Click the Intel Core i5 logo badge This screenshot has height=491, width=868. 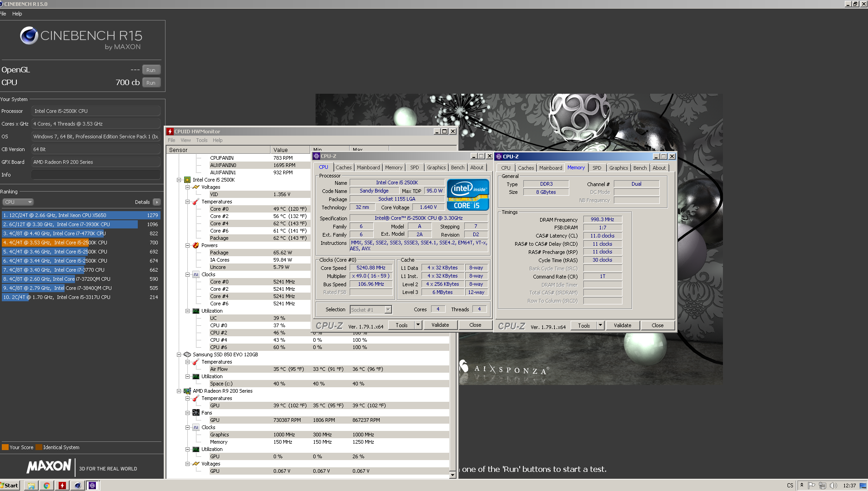point(468,195)
